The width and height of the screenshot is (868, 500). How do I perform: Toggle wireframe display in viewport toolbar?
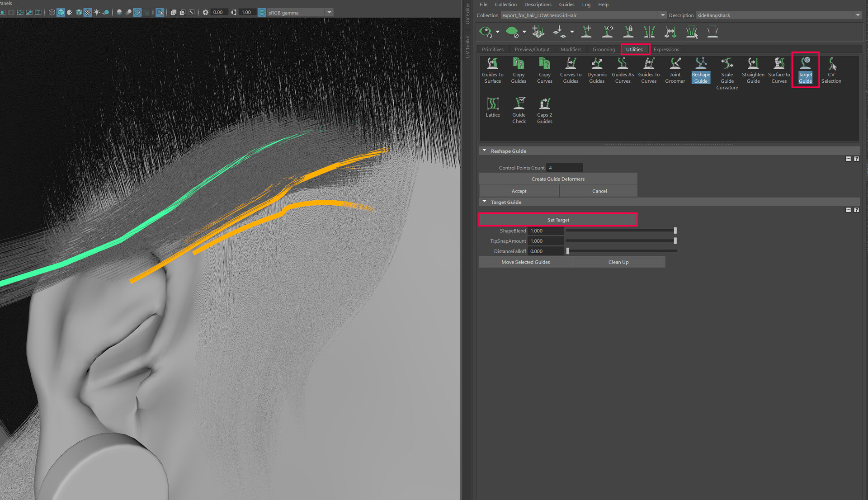52,12
